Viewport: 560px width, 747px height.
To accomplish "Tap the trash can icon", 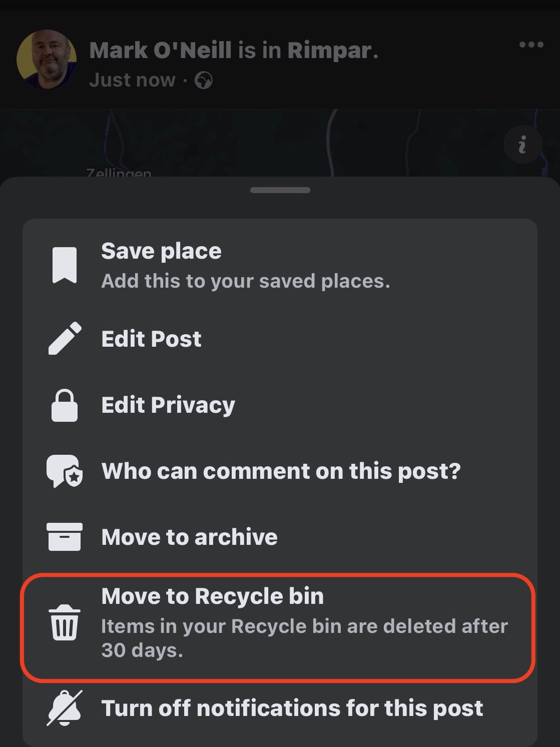I will click(x=65, y=622).
